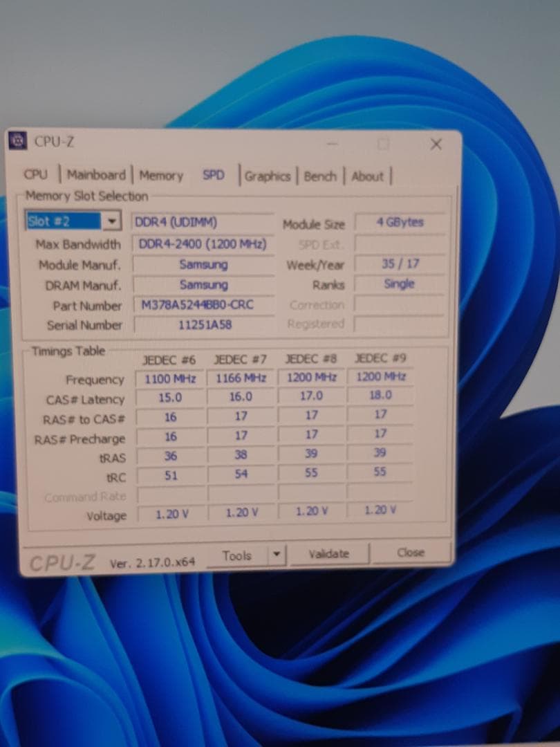This screenshot has width=560, height=747.
Task: Select the Memory tab
Action: pos(161,176)
